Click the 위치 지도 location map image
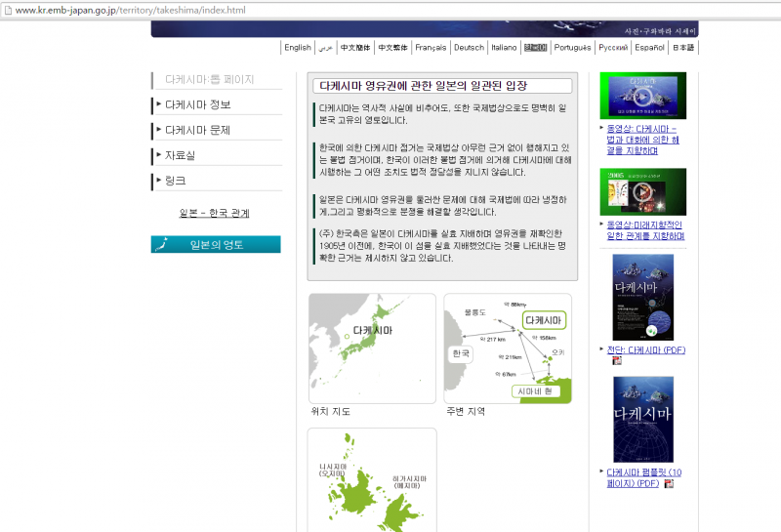781x532 pixels. click(x=372, y=348)
